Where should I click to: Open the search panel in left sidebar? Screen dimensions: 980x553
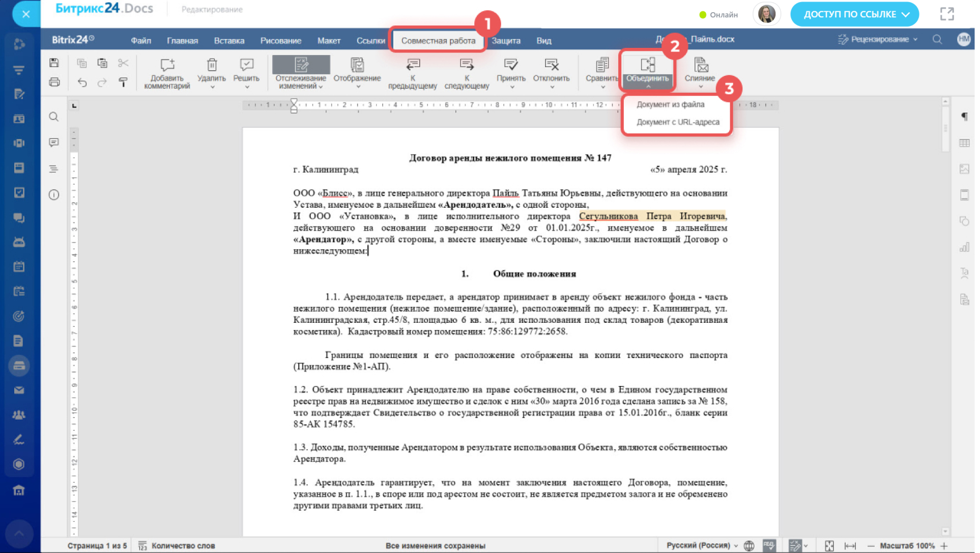tap(54, 117)
